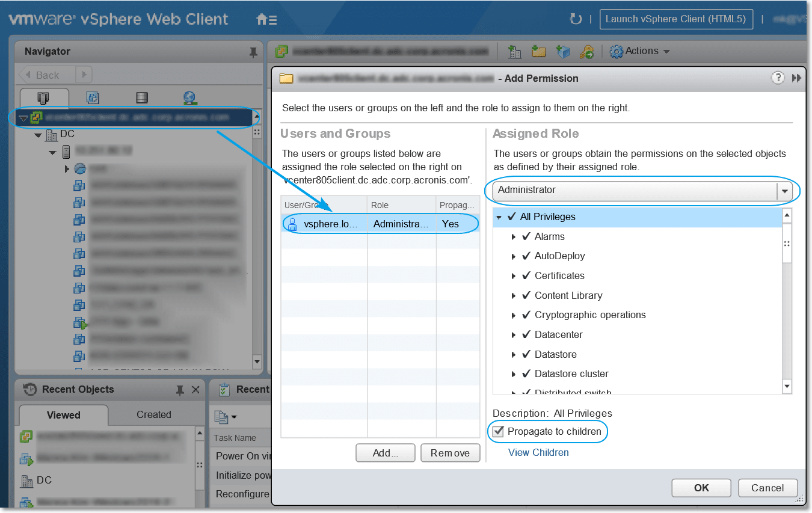Expand the AutoDeploy privilege group
The height and width of the screenshot is (513, 812).
[514, 256]
